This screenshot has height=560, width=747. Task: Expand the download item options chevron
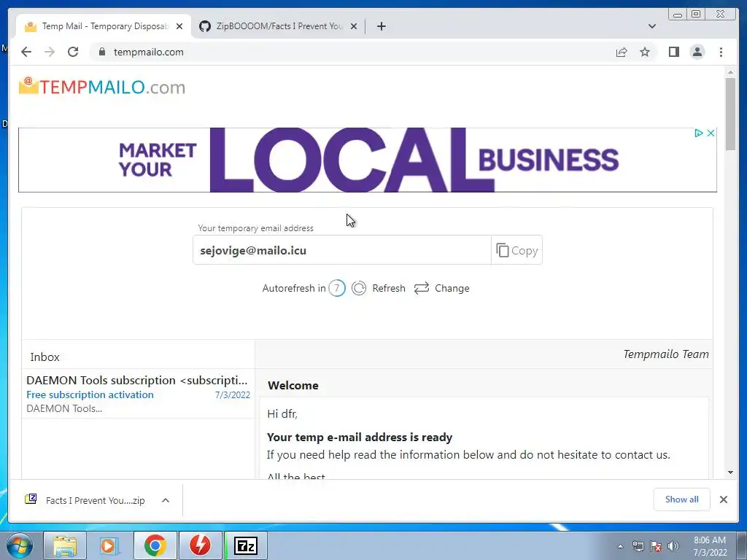coord(166,500)
